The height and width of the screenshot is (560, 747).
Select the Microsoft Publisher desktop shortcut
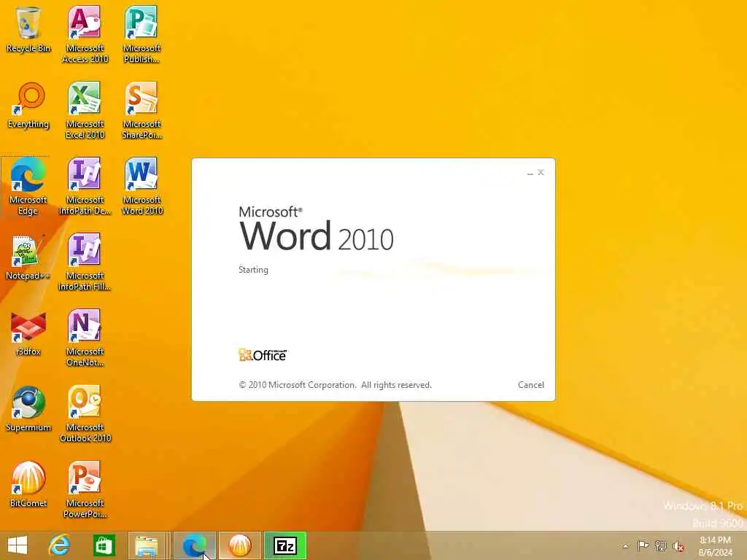[142, 34]
